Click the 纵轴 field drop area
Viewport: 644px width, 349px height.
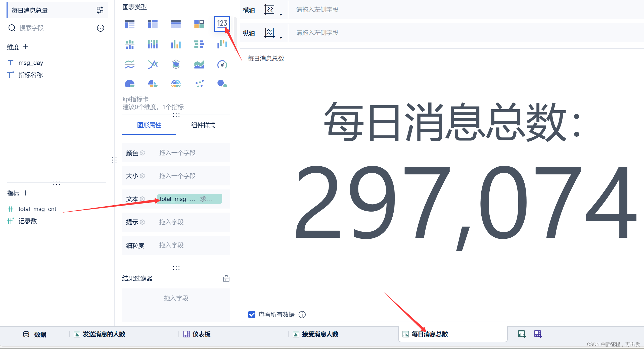coord(466,33)
